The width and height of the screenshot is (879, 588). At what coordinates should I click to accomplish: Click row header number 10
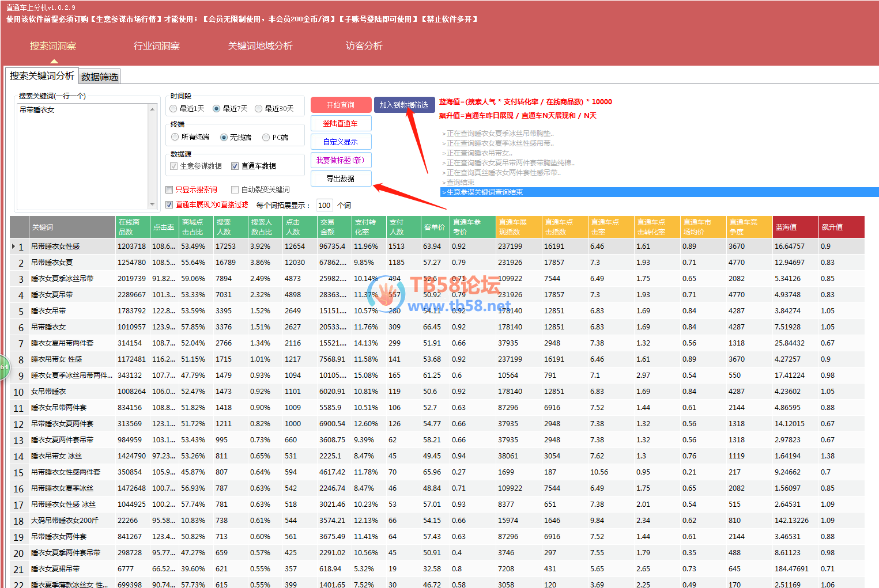click(20, 392)
